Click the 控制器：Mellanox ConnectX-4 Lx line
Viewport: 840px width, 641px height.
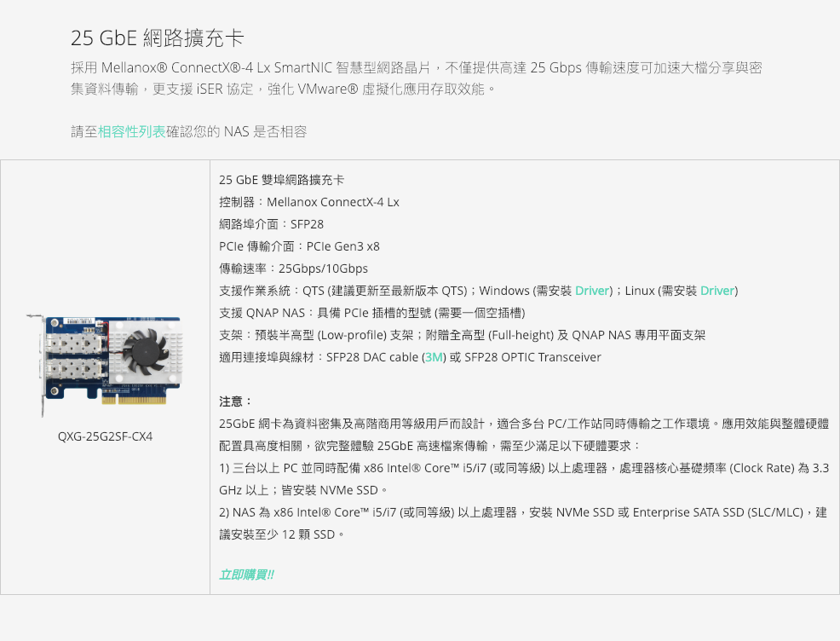[309, 202]
